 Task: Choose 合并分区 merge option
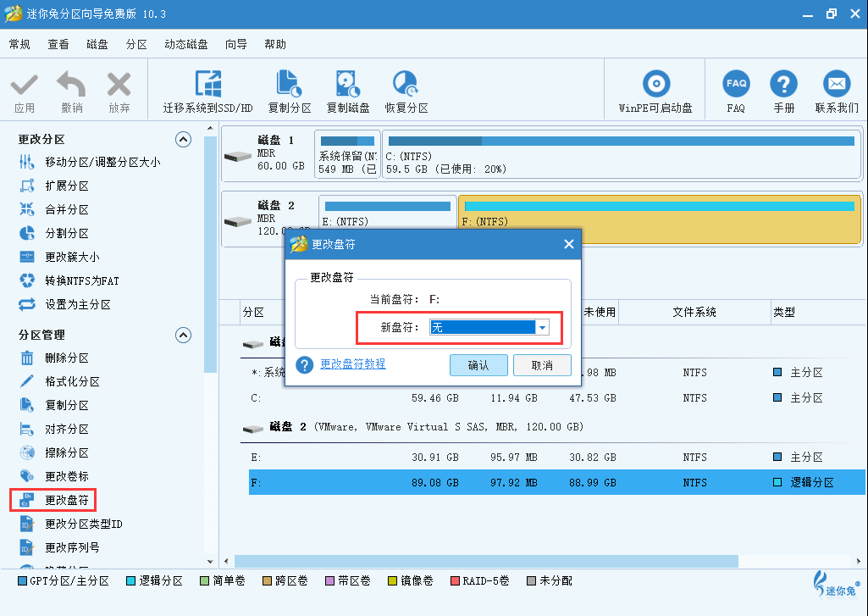click(x=53, y=210)
